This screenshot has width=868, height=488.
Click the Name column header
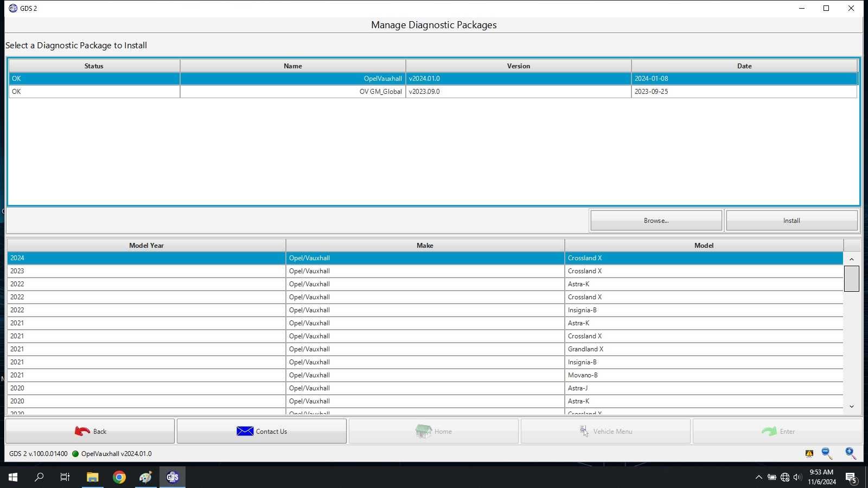click(x=293, y=66)
